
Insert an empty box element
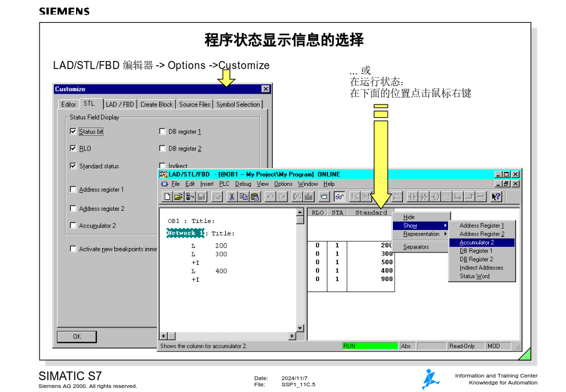click(x=446, y=197)
